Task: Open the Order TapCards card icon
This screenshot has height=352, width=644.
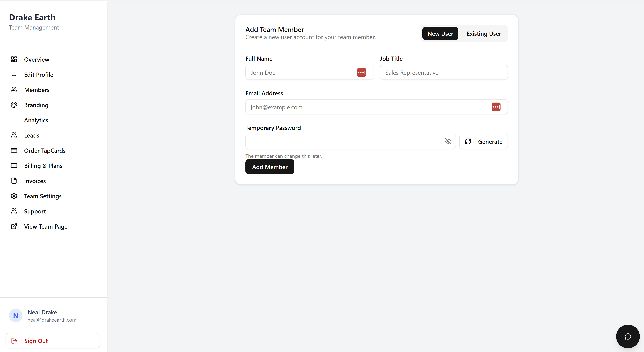Action: [14, 150]
